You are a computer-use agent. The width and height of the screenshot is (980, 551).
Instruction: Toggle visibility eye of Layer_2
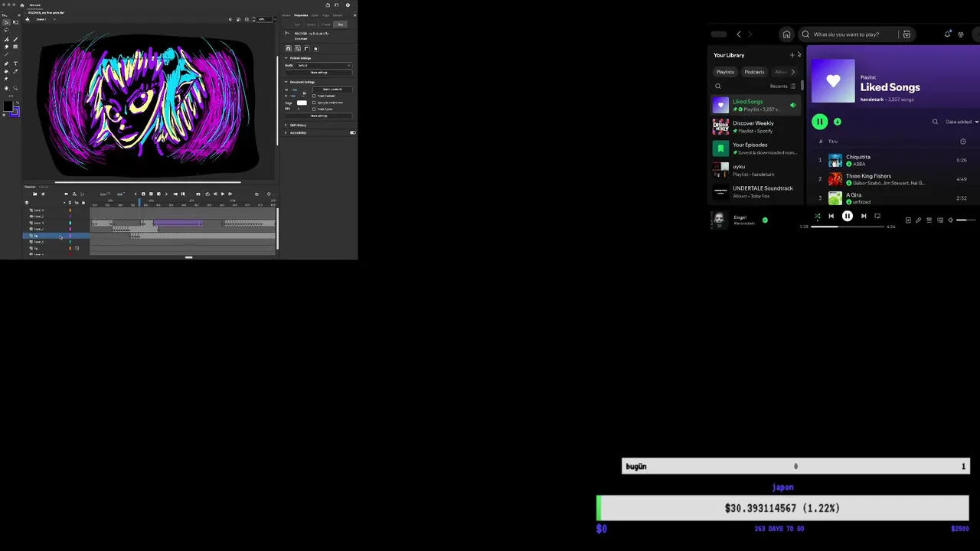tap(31, 217)
